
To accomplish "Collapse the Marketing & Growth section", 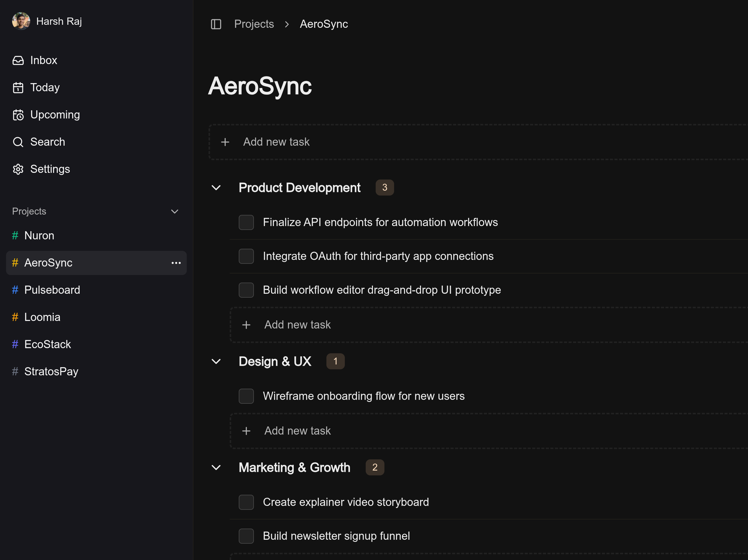I will [216, 467].
